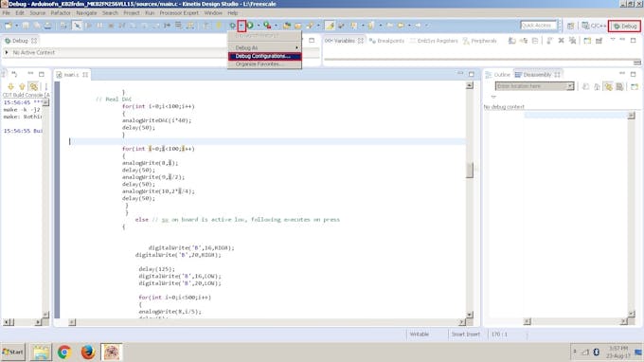Click the Save icon in the toolbar

(26, 26)
